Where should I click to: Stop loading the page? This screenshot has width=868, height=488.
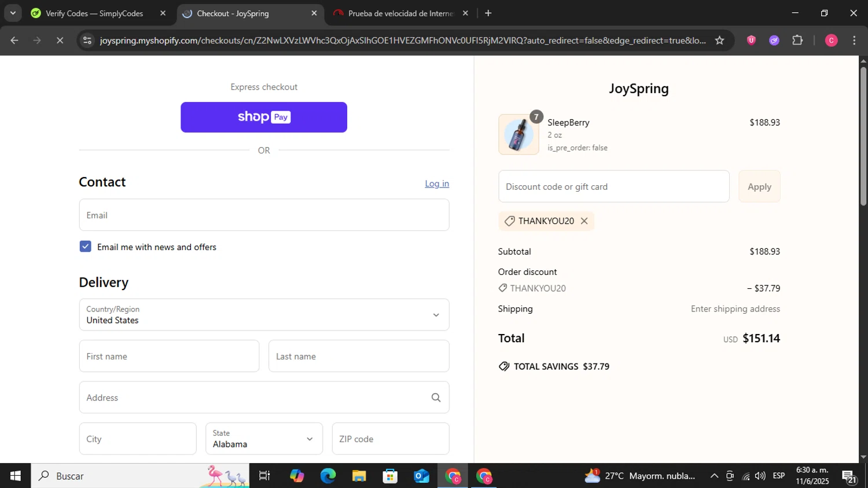point(60,41)
